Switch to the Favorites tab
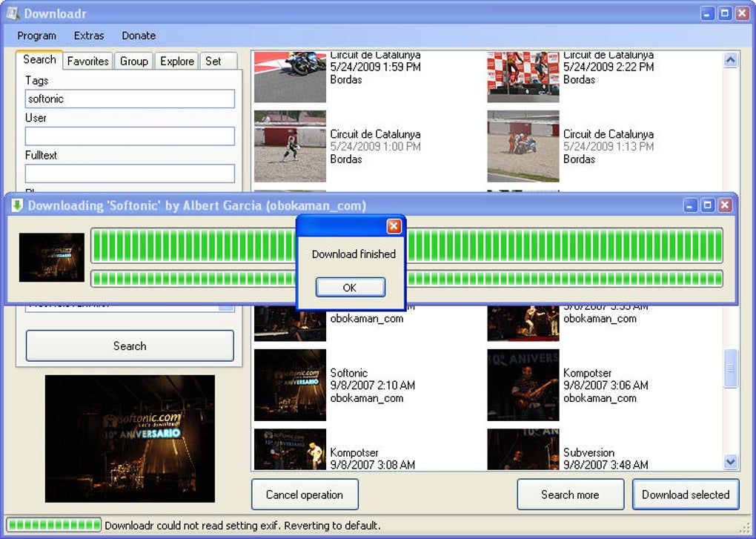The height and width of the screenshot is (539, 756). (x=87, y=62)
